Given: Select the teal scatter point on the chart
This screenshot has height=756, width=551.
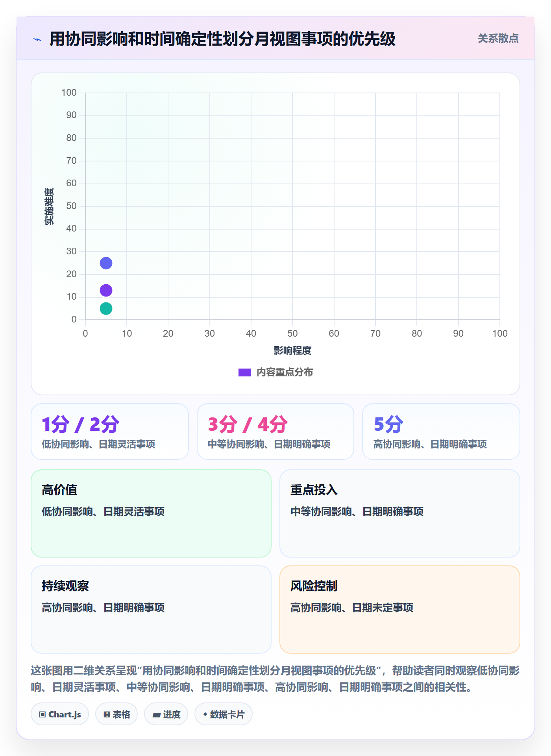Looking at the screenshot, I should pyautogui.click(x=106, y=309).
